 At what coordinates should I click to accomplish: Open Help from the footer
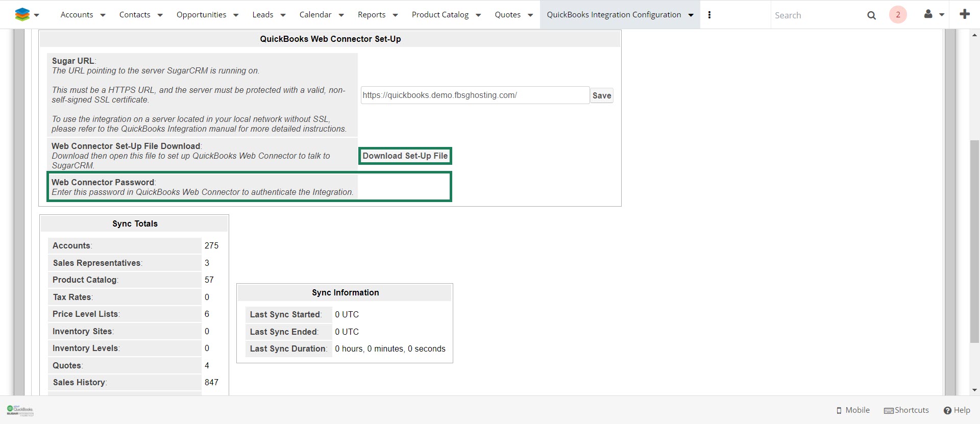[x=957, y=410]
